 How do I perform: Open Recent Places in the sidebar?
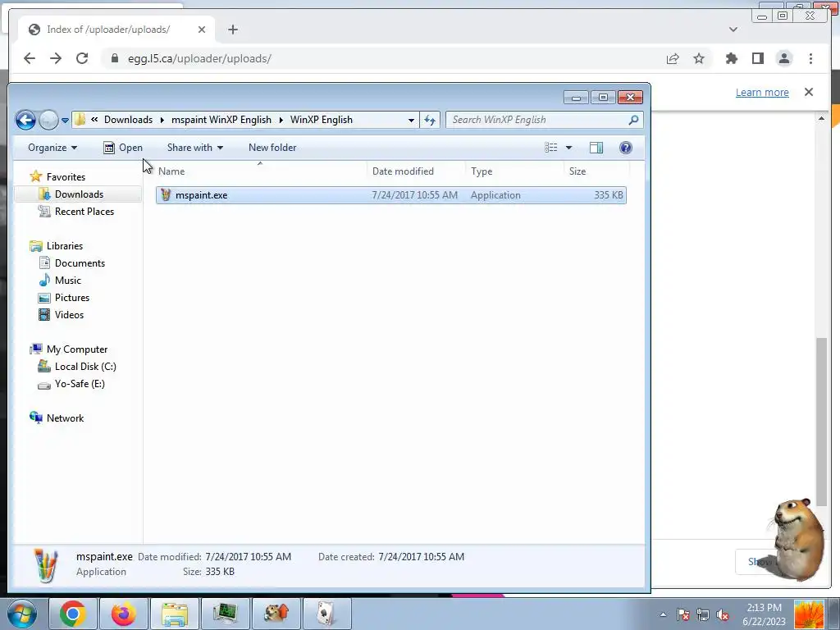click(76, 211)
